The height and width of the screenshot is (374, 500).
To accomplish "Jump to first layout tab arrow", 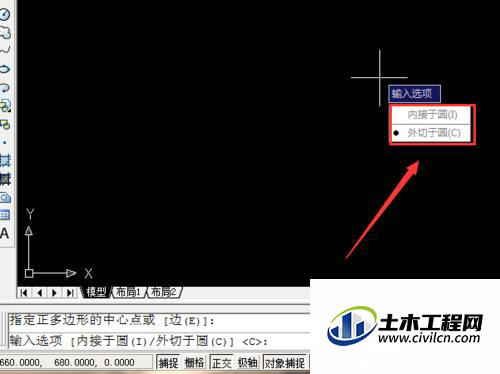I will tap(23, 293).
